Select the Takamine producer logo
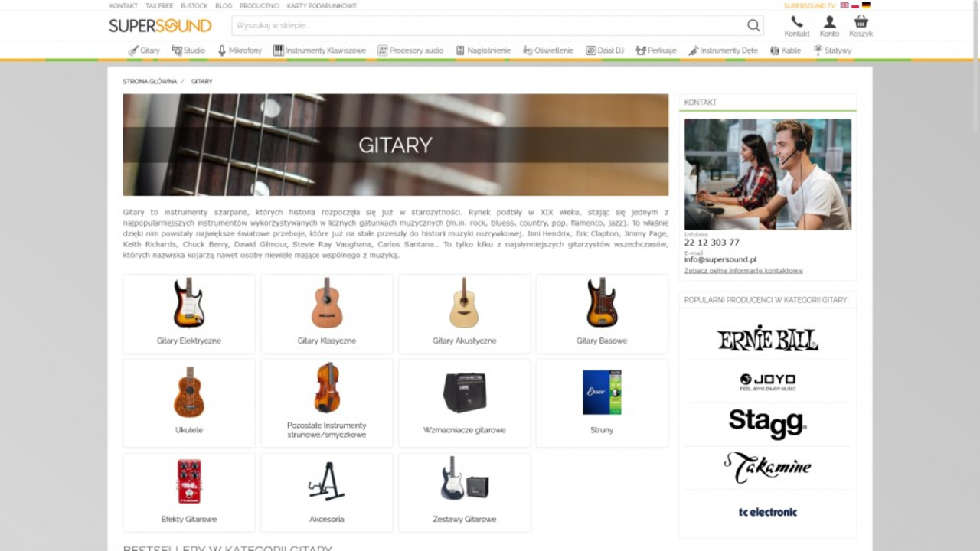Image resolution: width=980 pixels, height=551 pixels. pos(767,467)
